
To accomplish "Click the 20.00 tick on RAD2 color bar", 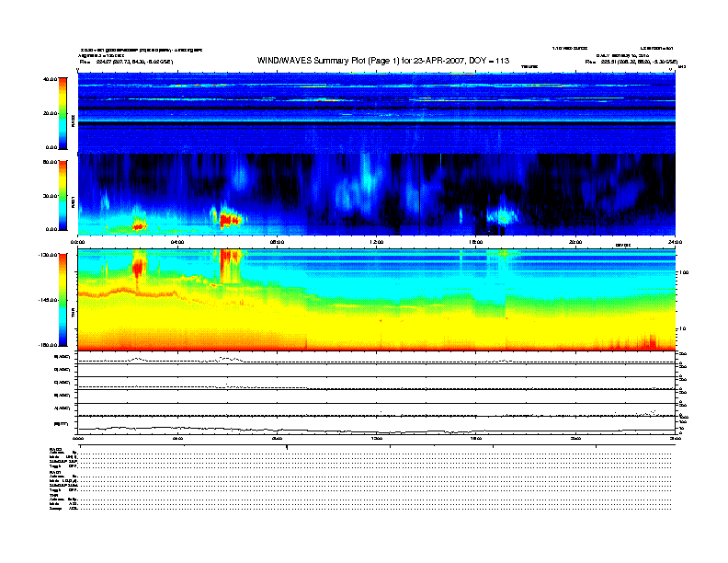I will click(50, 113).
